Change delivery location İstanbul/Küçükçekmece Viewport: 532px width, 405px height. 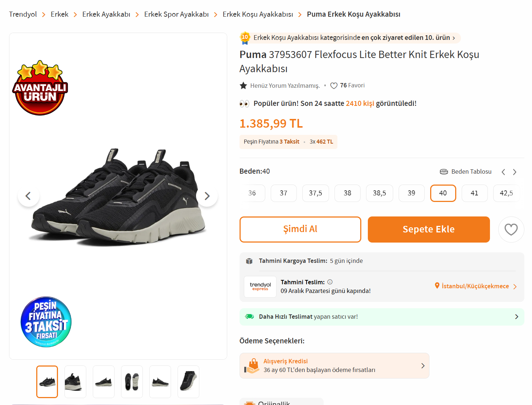[x=475, y=286]
